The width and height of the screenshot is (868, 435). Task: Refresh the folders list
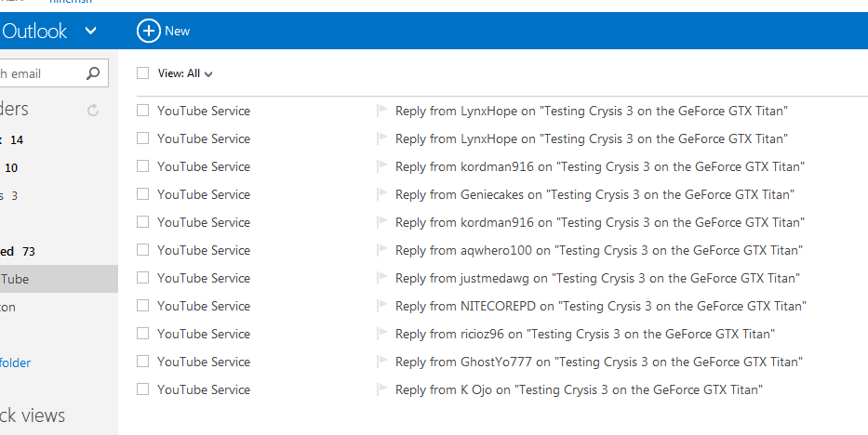(x=93, y=110)
